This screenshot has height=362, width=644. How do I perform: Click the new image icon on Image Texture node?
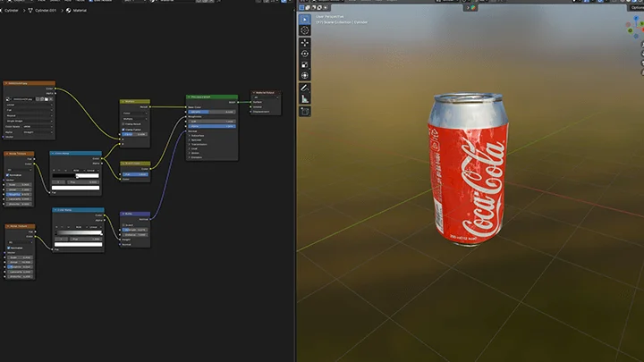pyautogui.click(x=42, y=99)
